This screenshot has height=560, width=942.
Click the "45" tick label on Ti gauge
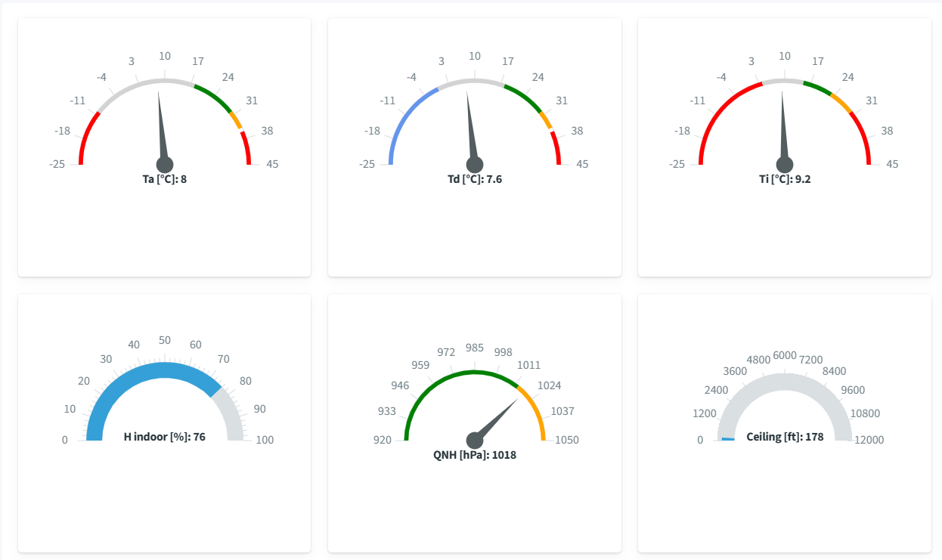(x=892, y=164)
